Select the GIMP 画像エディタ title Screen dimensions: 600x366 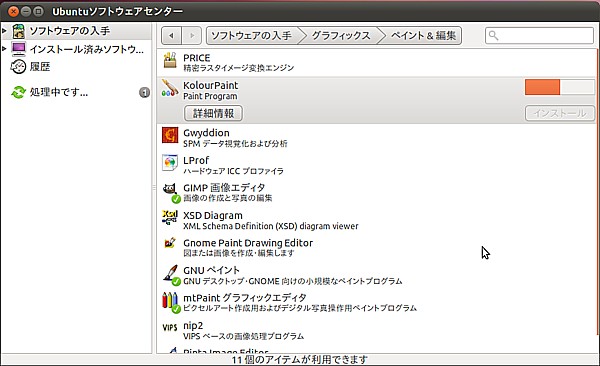coord(224,188)
